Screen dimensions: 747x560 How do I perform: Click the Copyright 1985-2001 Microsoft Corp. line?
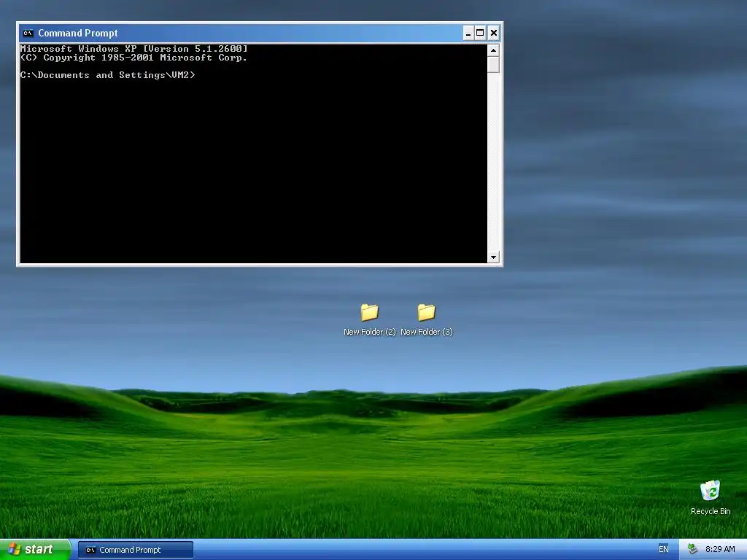[134, 58]
